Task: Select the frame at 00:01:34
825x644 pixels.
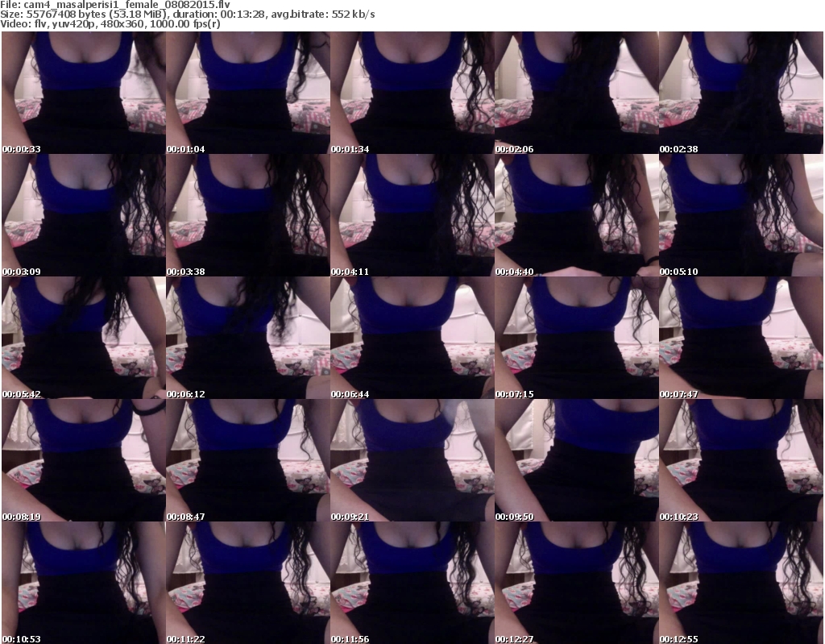Action: 412,93
